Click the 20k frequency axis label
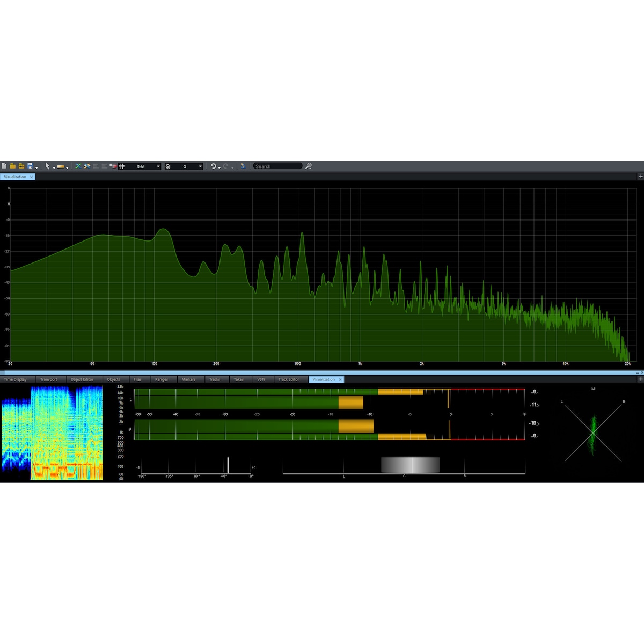The image size is (644, 644). point(627,364)
